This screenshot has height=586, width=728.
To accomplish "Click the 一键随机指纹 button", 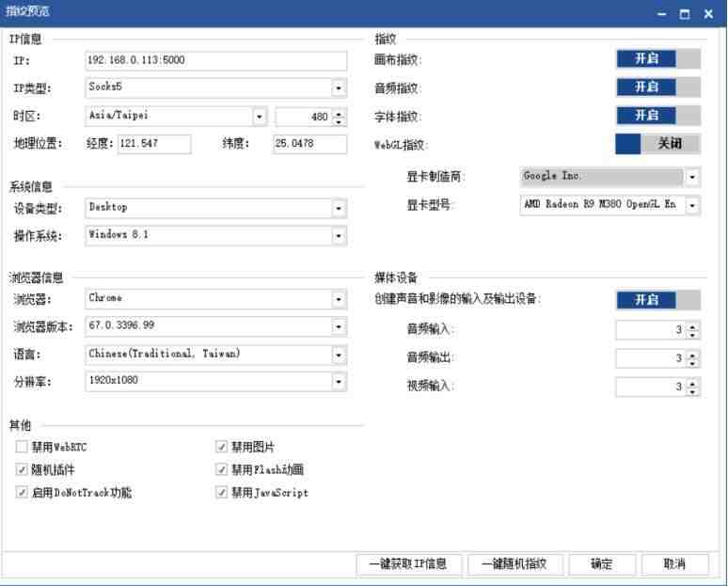I will [x=514, y=564].
